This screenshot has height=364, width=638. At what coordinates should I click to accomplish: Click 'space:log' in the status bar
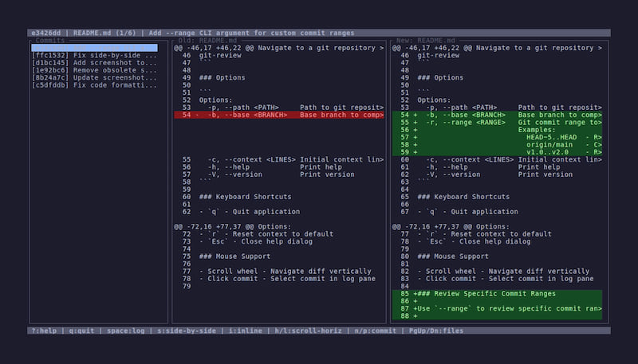126,331
